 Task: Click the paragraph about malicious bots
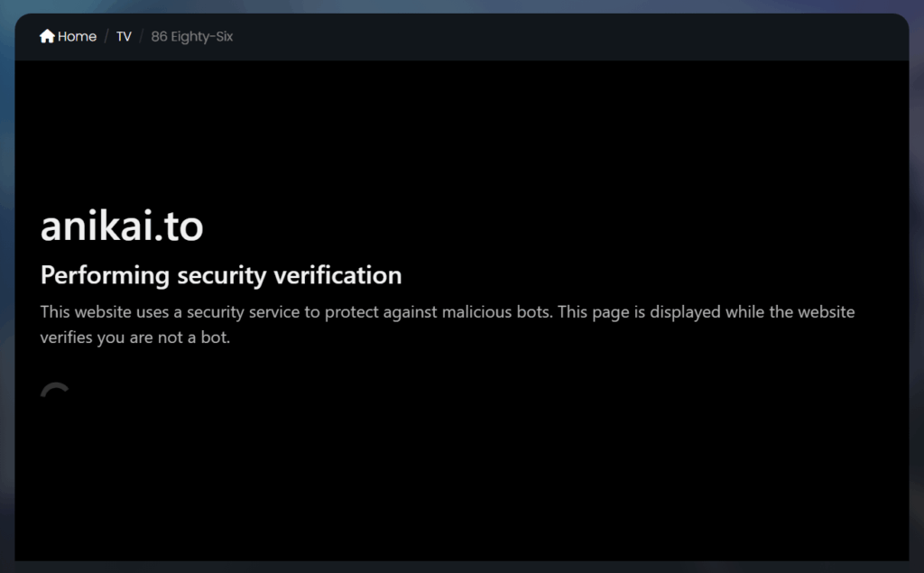[448, 324]
